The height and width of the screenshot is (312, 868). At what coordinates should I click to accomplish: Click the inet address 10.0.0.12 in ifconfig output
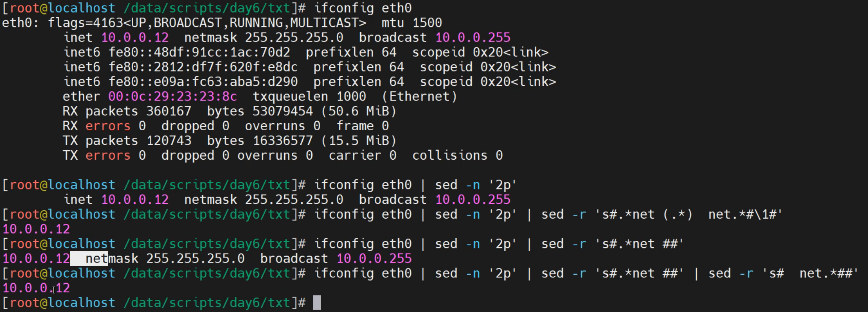135,38
